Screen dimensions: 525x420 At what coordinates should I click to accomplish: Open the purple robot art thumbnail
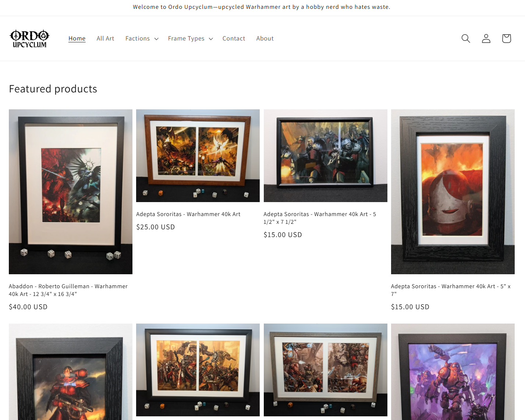453,372
